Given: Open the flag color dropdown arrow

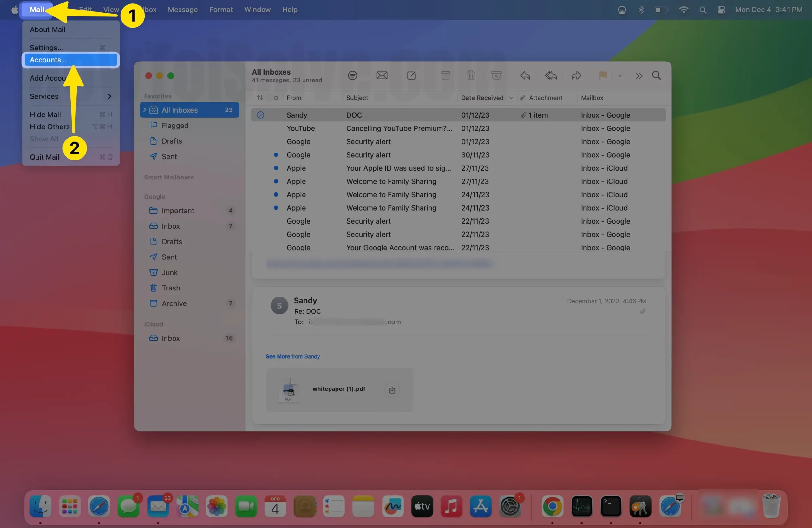Looking at the screenshot, I should (620, 76).
